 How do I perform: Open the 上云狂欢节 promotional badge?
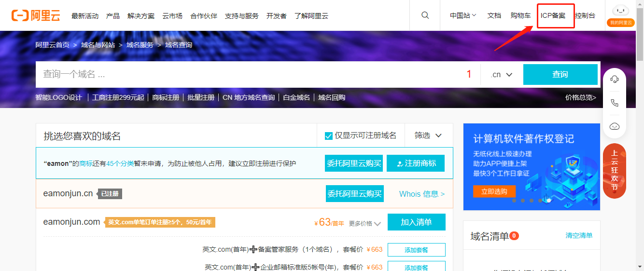(615, 171)
